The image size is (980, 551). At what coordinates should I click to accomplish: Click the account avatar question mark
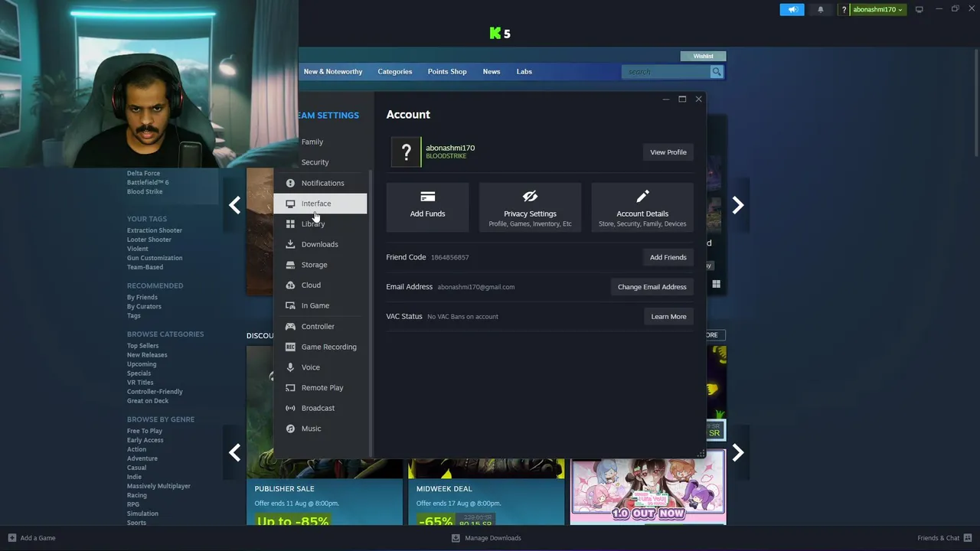tap(406, 152)
